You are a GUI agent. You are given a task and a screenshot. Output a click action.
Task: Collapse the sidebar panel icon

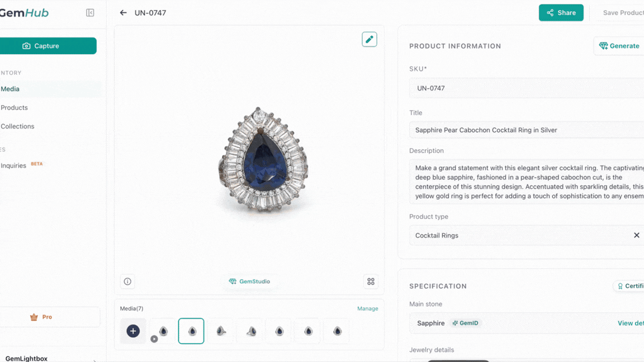(90, 13)
